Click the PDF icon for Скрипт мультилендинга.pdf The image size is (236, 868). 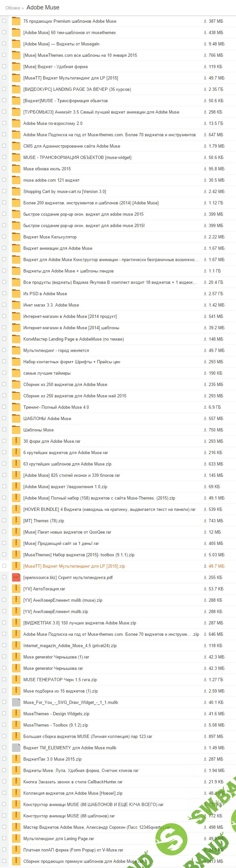coord(16,577)
